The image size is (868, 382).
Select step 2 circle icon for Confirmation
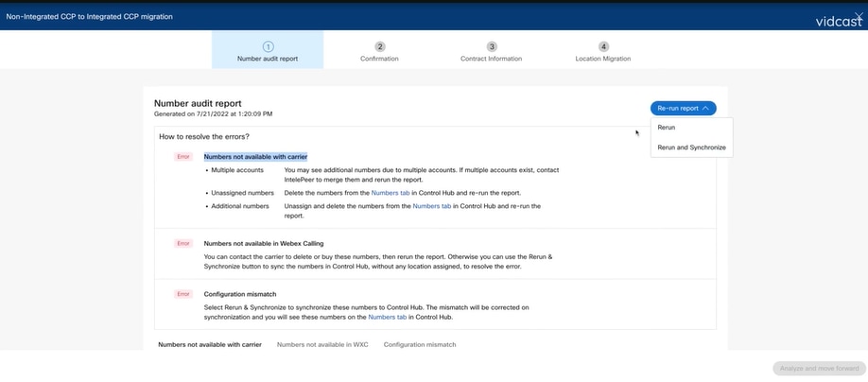tap(379, 46)
